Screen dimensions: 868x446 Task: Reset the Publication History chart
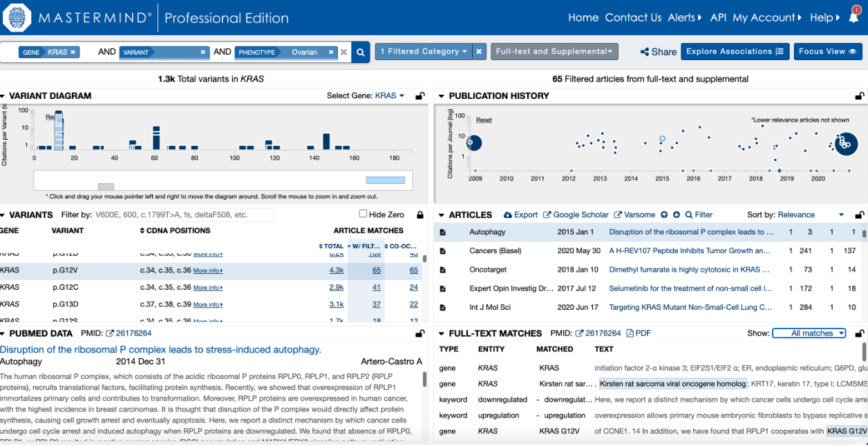484,120
